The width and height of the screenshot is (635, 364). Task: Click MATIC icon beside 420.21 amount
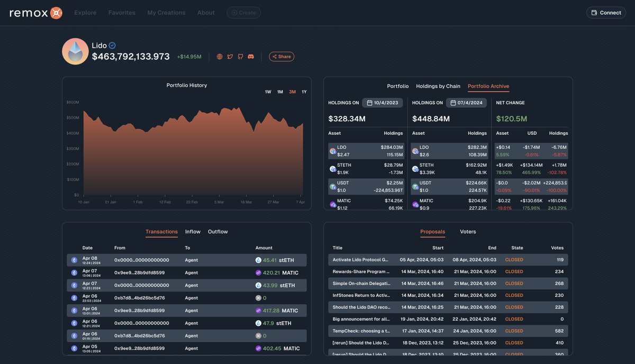[x=258, y=273]
